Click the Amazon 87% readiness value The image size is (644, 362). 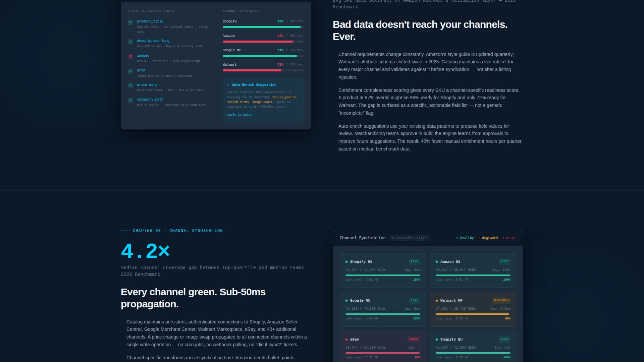pyautogui.click(x=280, y=36)
